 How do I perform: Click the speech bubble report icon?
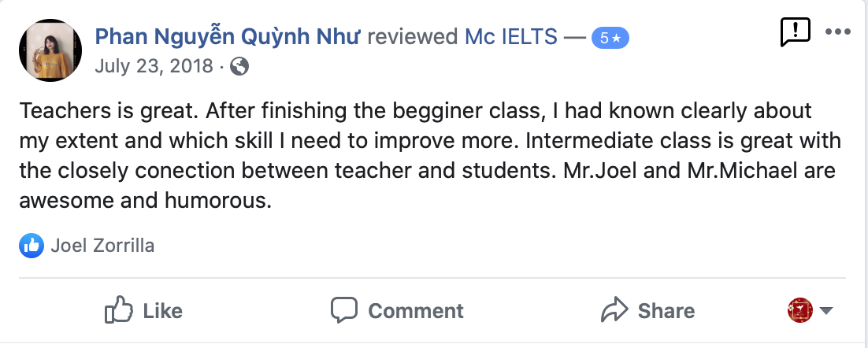pos(795,32)
